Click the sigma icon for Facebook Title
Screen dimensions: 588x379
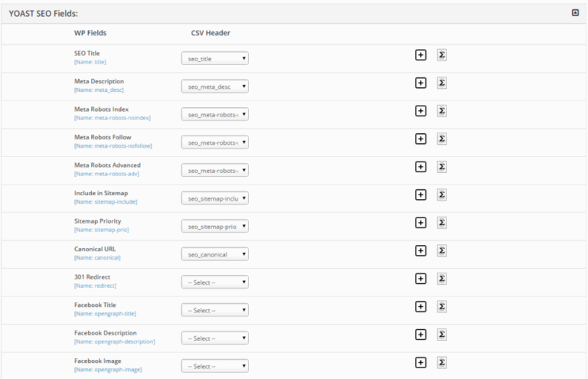pos(442,307)
